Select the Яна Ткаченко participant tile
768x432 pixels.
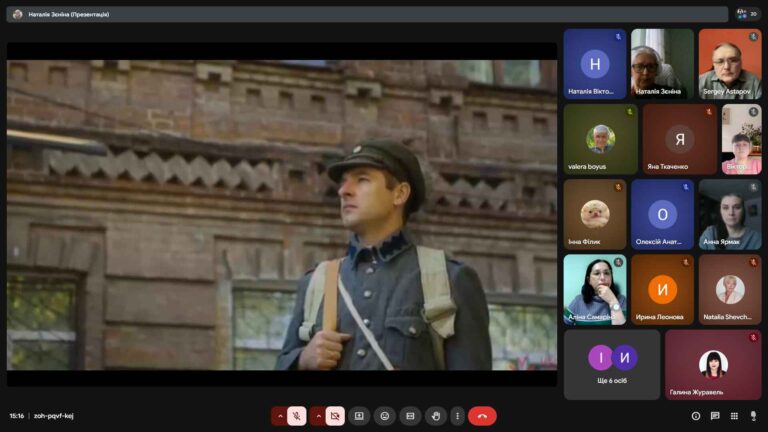pos(680,139)
